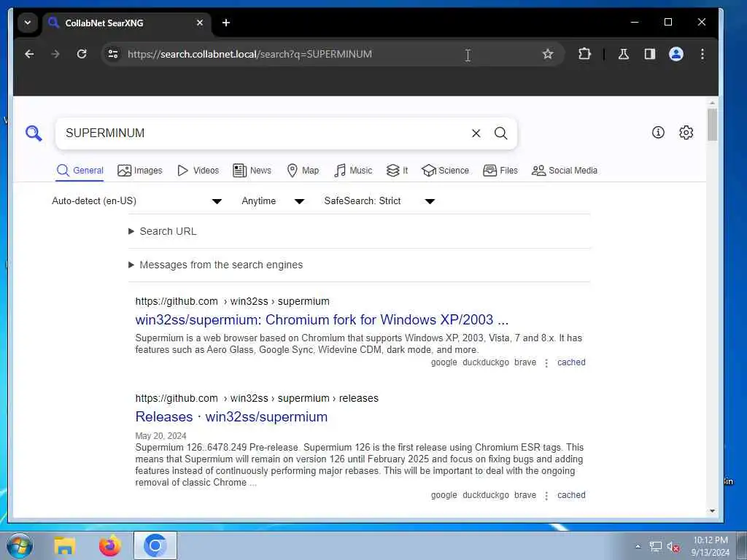The width and height of the screenshot is (747, 560).
Task: Go forward using browser forward arrow
Action: [55, 54]
